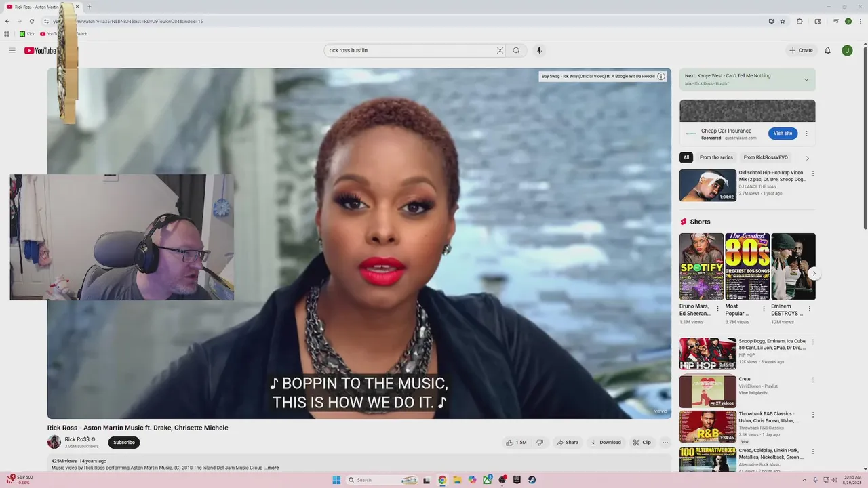Open the ad options three-dot menu
This screenshot has width=868, height=488.
point(806,134)
